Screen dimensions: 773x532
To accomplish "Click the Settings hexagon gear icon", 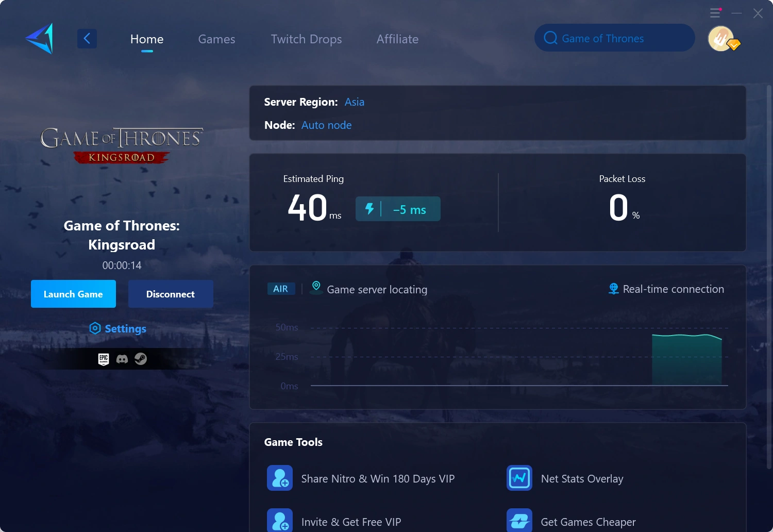I will [95, 328].
